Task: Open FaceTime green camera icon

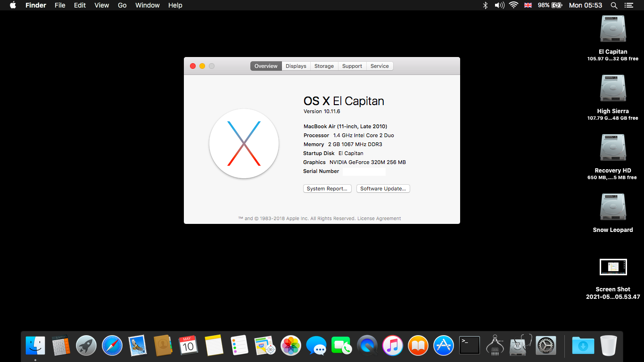Action: point(341,346)
